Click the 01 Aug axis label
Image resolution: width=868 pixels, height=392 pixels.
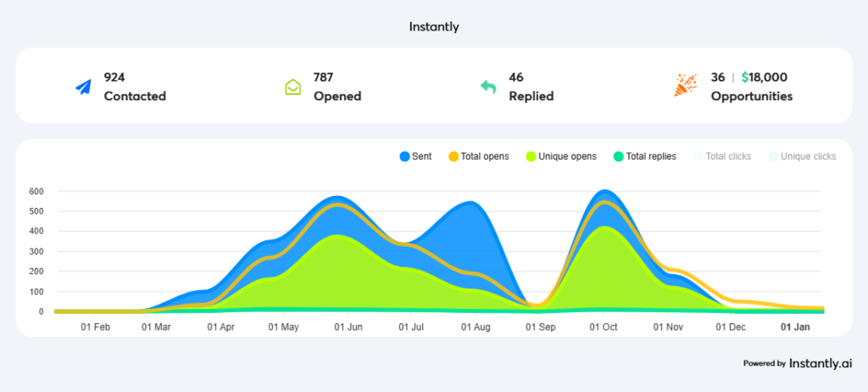tap(476, 328)
